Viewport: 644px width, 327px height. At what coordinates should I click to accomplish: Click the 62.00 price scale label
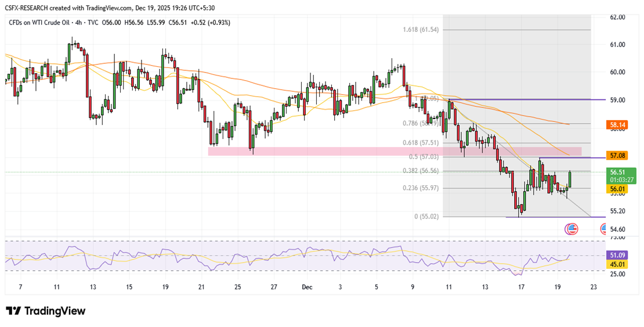617,17
